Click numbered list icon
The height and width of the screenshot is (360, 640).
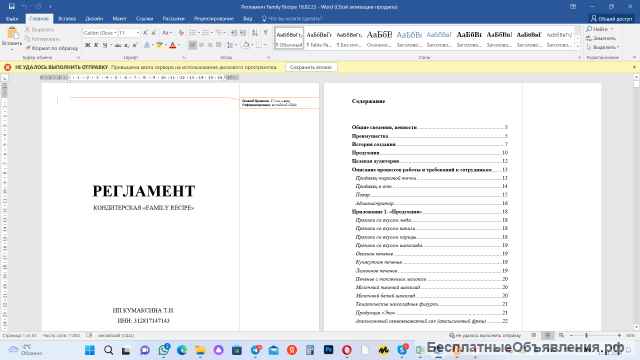pos(206,33)
